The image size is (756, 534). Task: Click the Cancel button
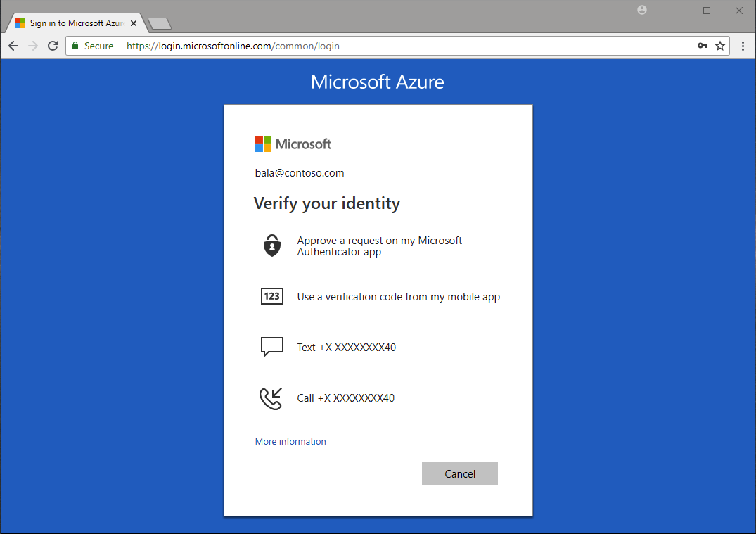pos(459,473)
